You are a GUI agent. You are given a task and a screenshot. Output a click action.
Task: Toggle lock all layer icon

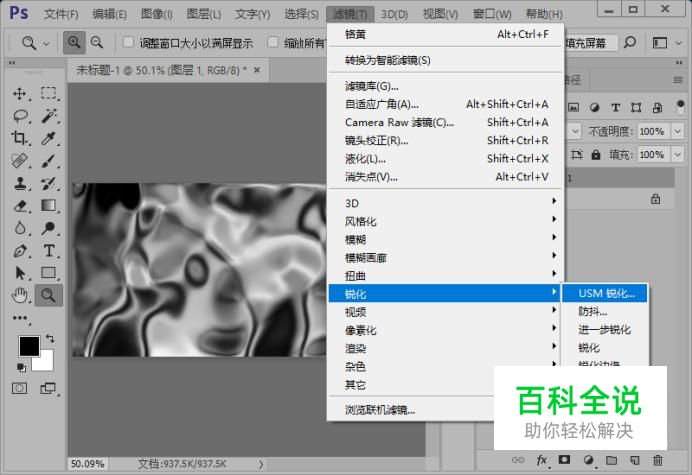coord(596,155)
